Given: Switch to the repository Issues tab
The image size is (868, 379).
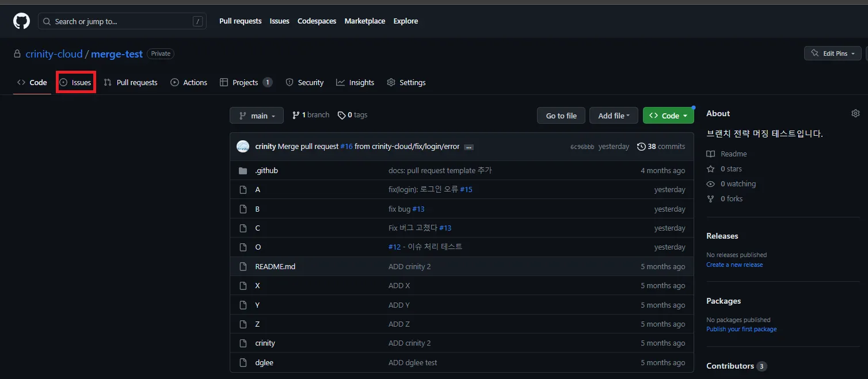Looking at the screenshot, I should 76,83.
